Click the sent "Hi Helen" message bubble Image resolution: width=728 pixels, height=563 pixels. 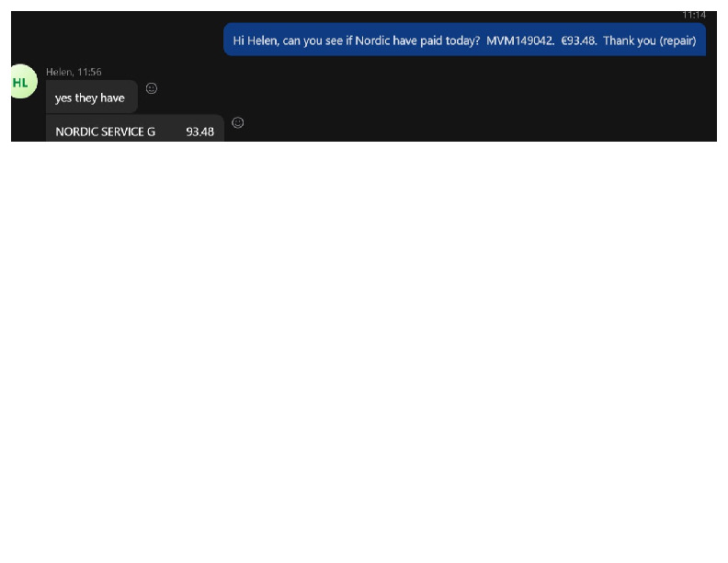(464, 40)
